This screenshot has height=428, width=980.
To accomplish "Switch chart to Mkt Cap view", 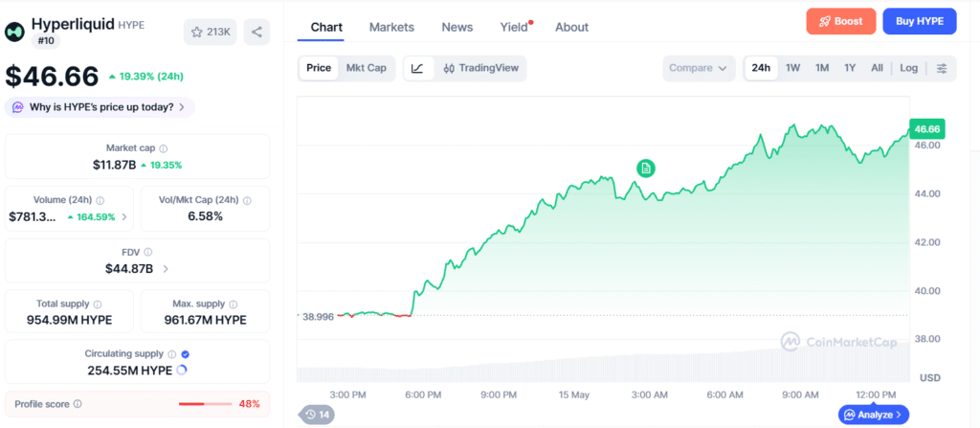I will click(367, 68).
